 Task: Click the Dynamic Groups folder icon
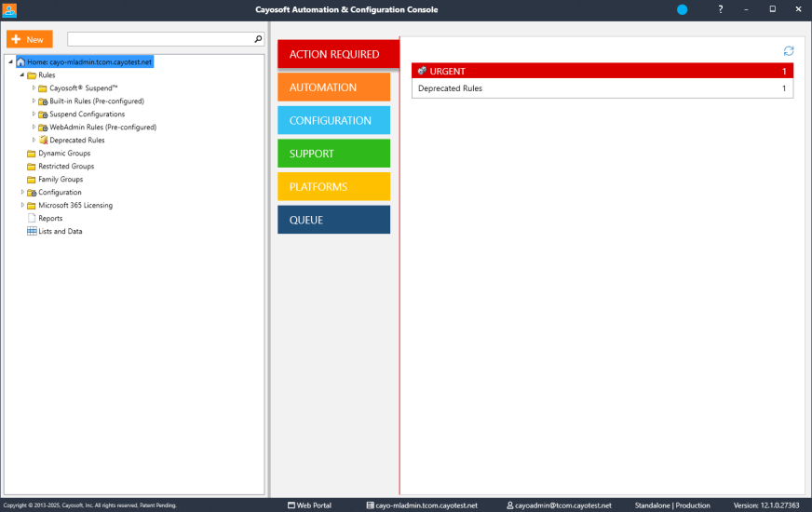pyautogui.click(x=32, y=154)
